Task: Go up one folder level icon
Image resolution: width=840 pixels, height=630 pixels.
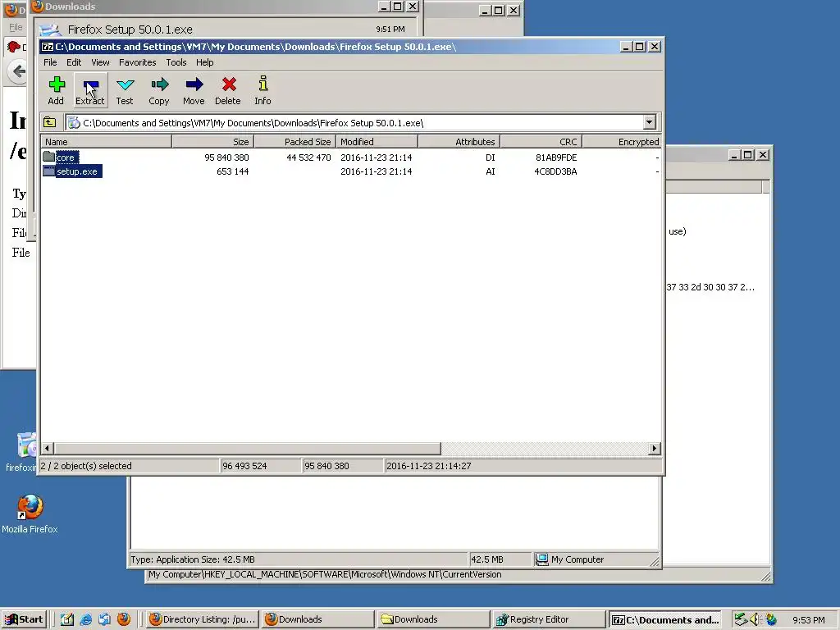Action: coord(50,123)
